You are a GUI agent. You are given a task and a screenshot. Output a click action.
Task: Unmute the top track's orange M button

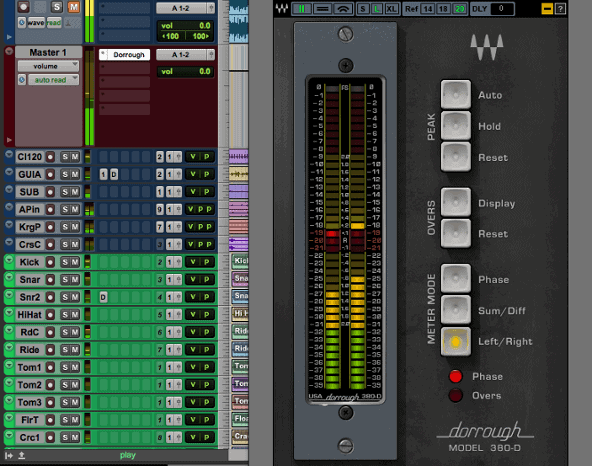point(74,7)
